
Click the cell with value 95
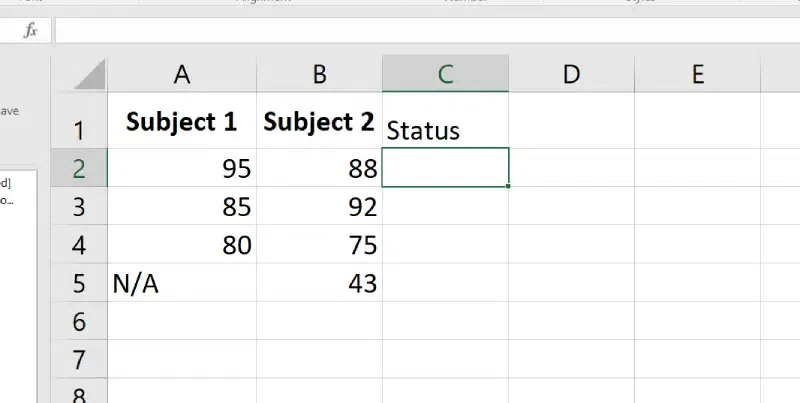pos(181,168)
